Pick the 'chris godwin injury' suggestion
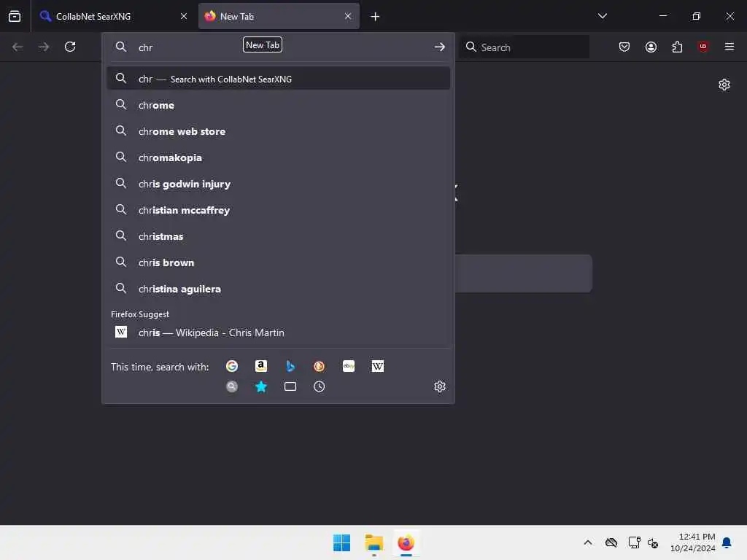Viewport: 747px width, 560px height. pos(279,184)
